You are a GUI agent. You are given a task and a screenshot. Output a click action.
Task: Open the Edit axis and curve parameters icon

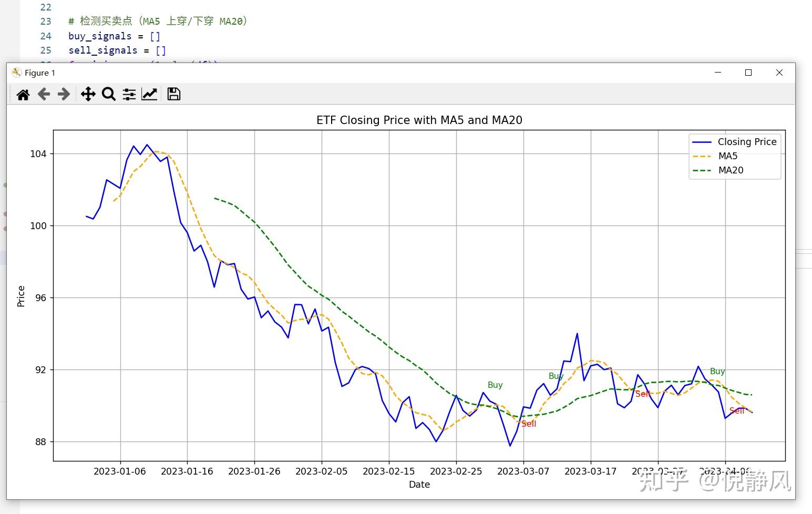(149, 94)
